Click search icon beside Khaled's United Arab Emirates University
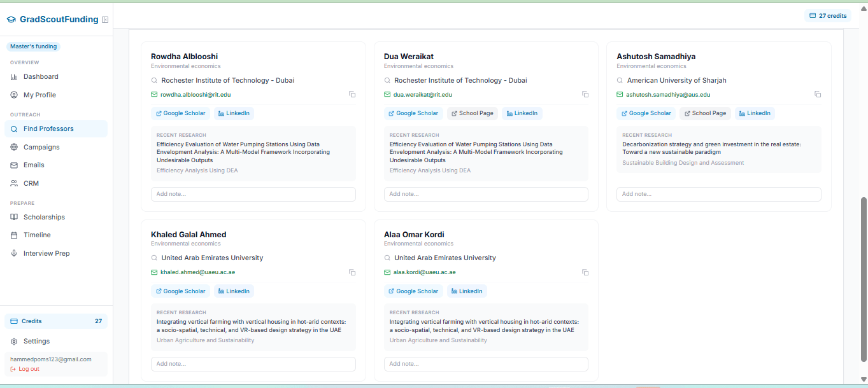The width and height of the screenshot is (868, 388). pyautogui.click(x=154, y=258)
